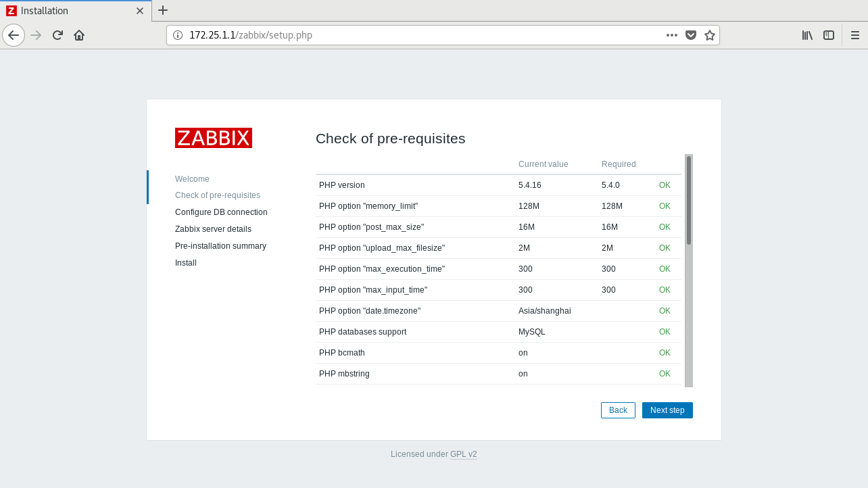This screenshot has height=488, width=868.
Task: Click the Next step button
Action: point(667,410)
